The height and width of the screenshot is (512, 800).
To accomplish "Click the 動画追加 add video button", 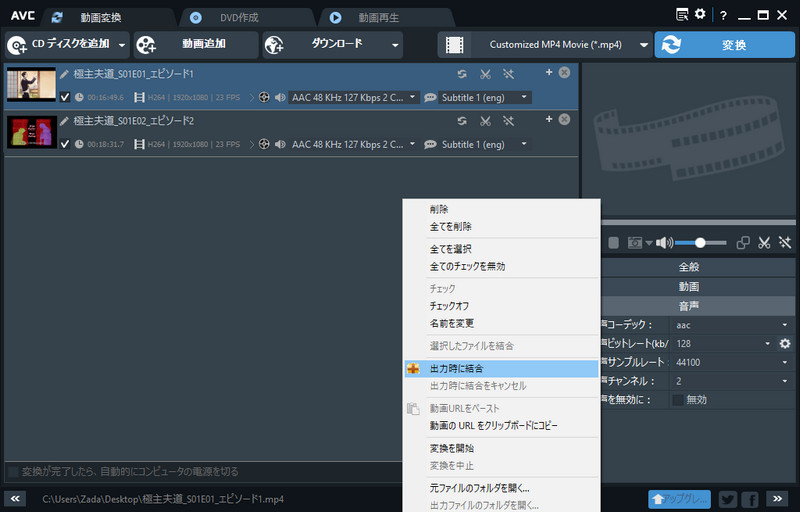I will (x=193, y=45).
